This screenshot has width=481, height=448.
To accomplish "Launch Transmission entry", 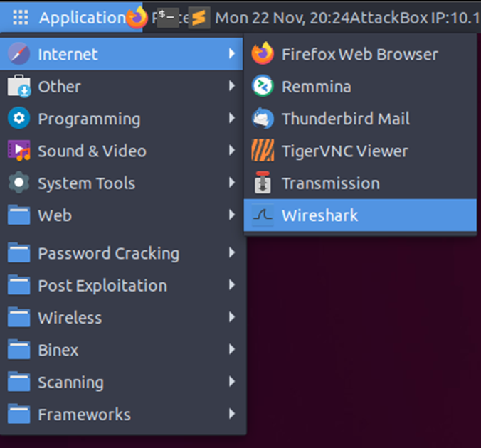I will coord(360,183).
